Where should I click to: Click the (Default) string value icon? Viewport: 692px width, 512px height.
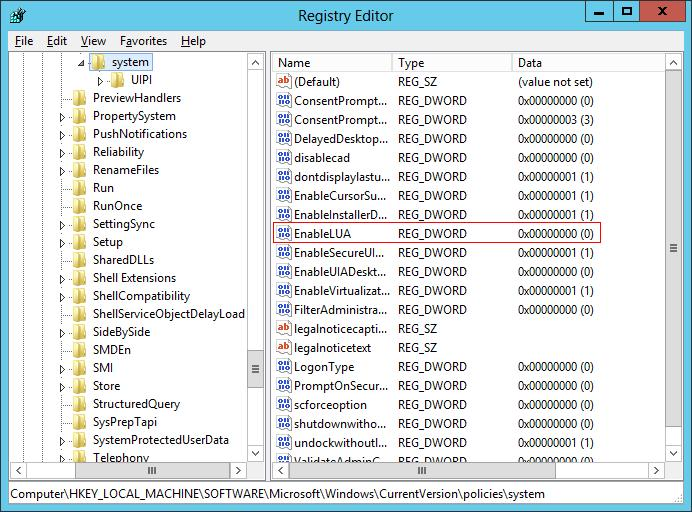(283, 82)
